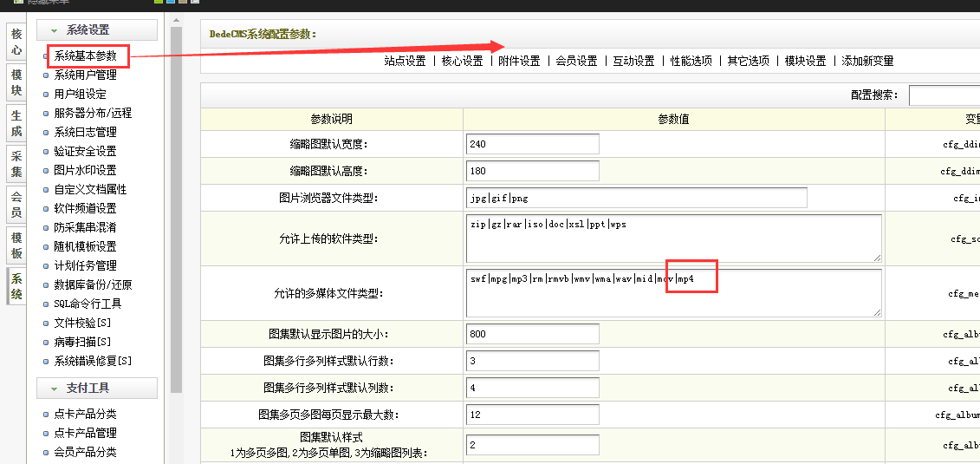
Task: Open 系统日志管理 from the sidebar
Action: tap(85, 133)
